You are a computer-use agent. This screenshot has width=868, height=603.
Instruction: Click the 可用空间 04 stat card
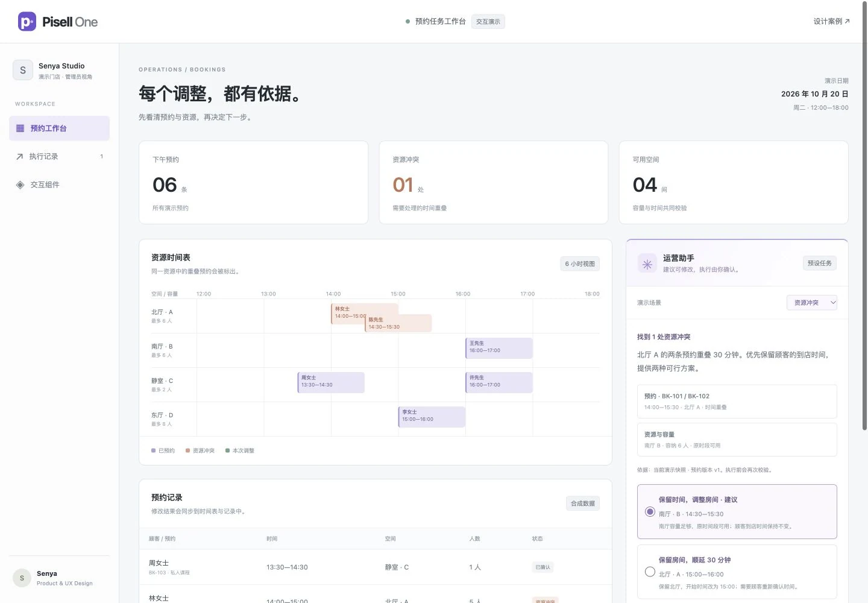tap(734, 183)
